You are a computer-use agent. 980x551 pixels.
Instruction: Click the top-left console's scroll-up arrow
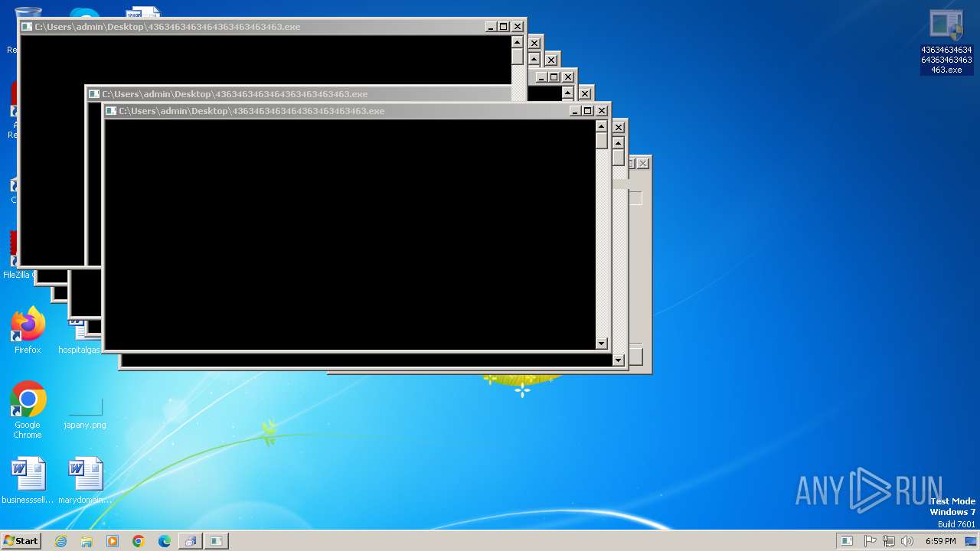pos(518,42)
